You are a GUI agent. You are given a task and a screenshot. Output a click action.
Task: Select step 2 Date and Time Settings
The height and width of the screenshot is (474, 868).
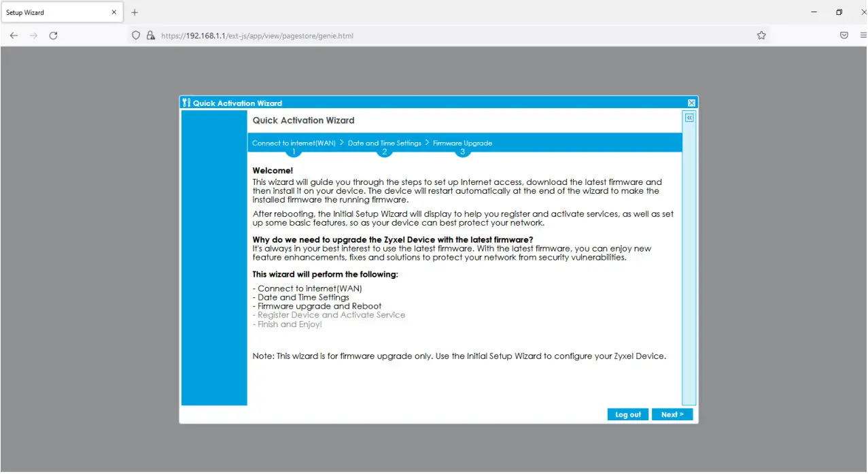(x=384, y=143)
